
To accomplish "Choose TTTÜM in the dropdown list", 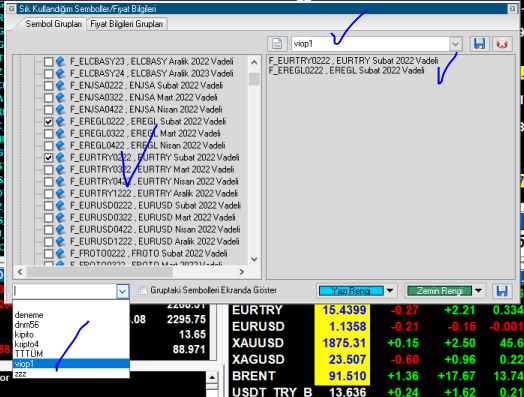I will (x=71, y=354).
